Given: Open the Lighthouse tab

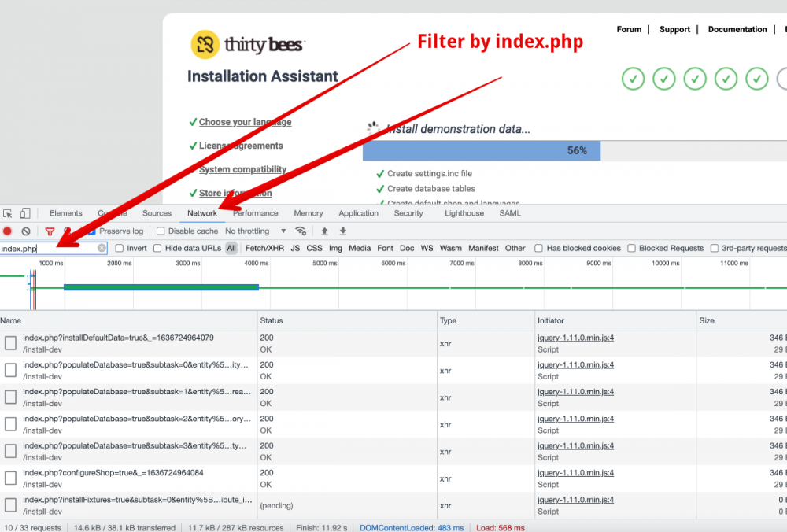Looking at the screenshot, I should point(464,213).
